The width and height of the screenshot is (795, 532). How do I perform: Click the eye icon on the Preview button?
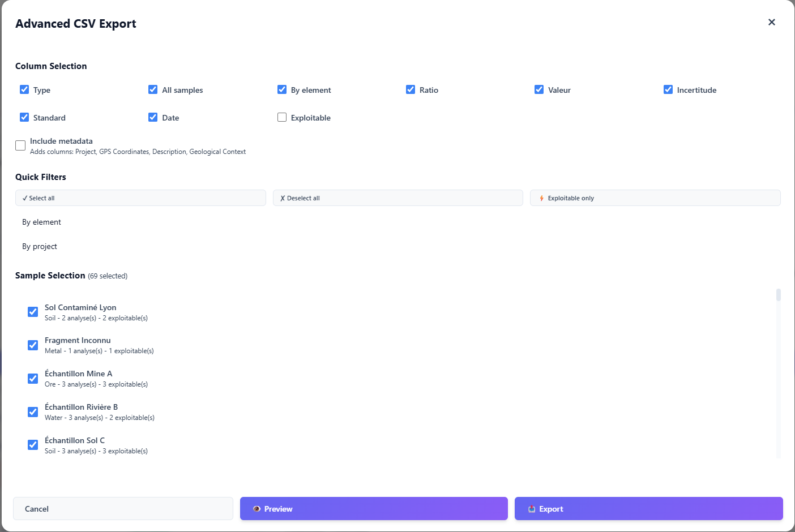(x=259, y=509)
